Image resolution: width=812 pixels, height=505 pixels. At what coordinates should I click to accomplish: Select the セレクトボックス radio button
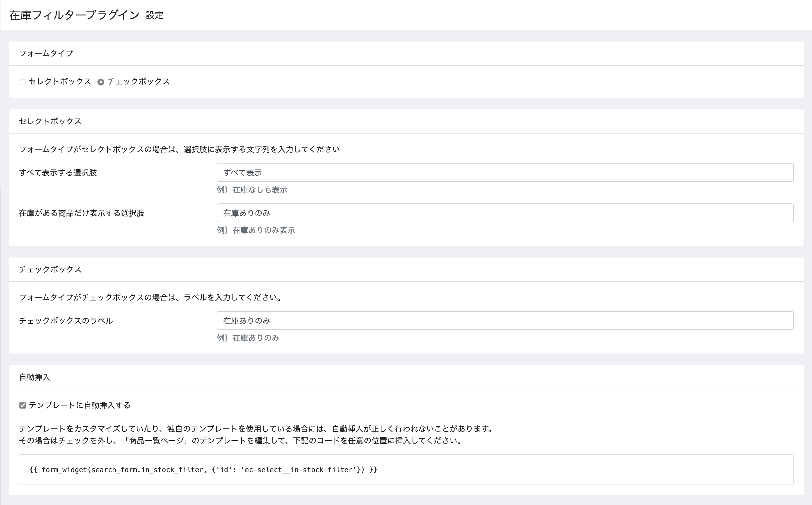[22, 82]
